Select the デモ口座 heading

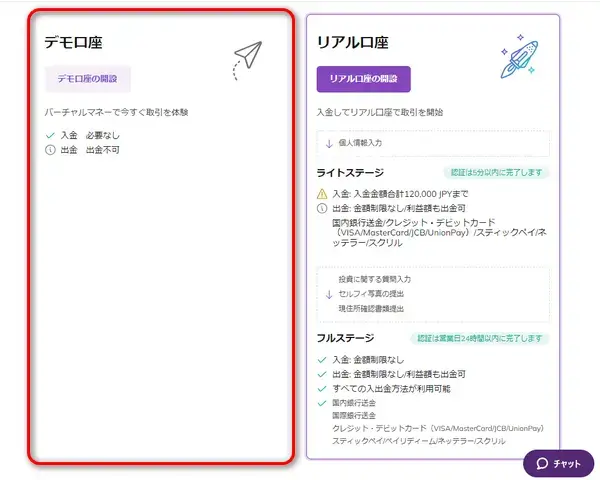[x=73, y=42]
